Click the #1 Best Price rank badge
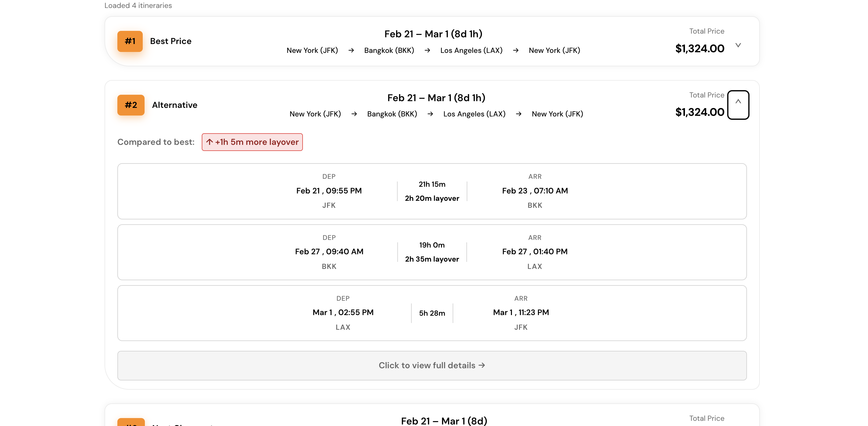Image resolution: width=868 pixels, height=426 pixels. click(x=130, y=41)
